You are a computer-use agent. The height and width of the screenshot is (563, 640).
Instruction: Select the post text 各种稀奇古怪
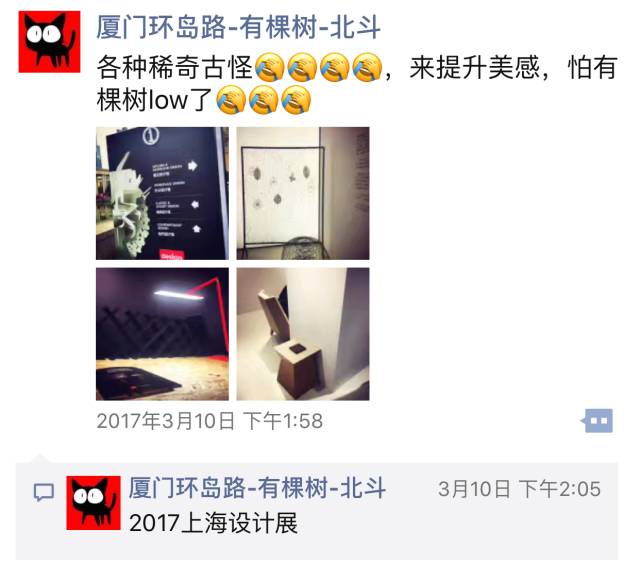[x=175, y=67]
